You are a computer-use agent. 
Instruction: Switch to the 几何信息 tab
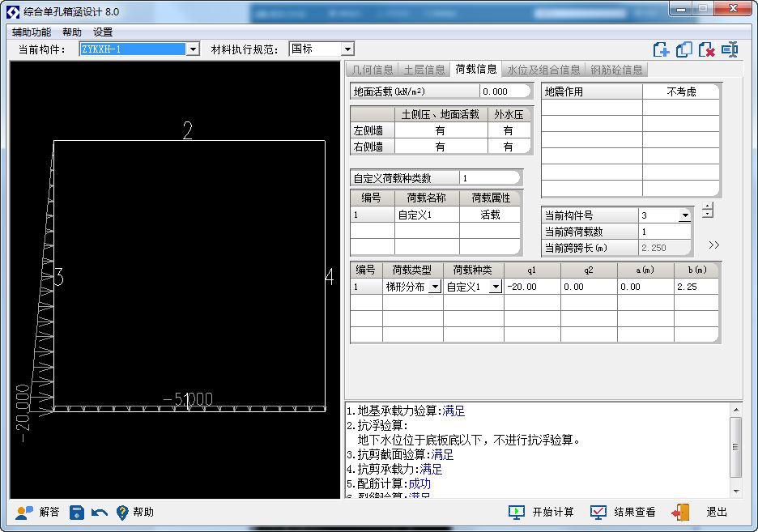point(373,70)
